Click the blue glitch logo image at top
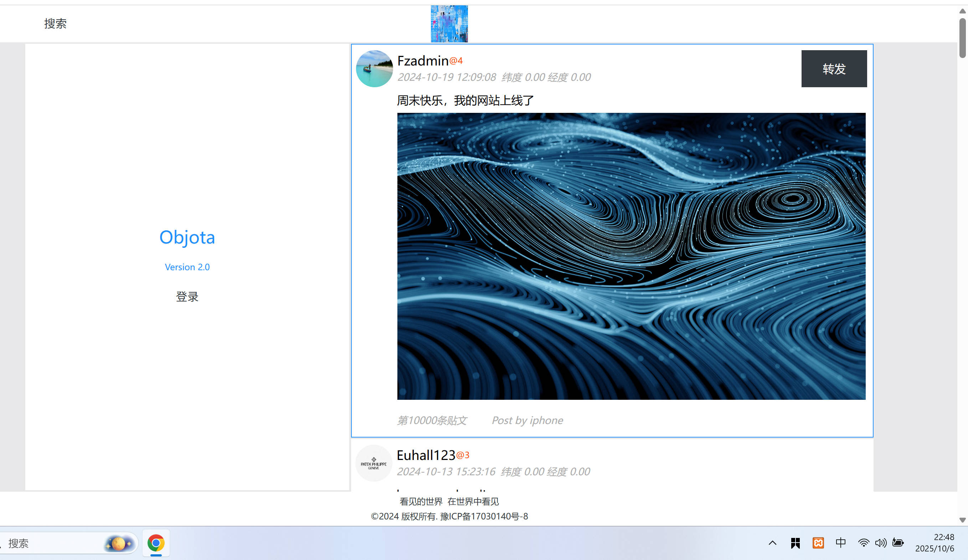Image resolution: width=968 pixels, height=560 pixels. point(449,24)
